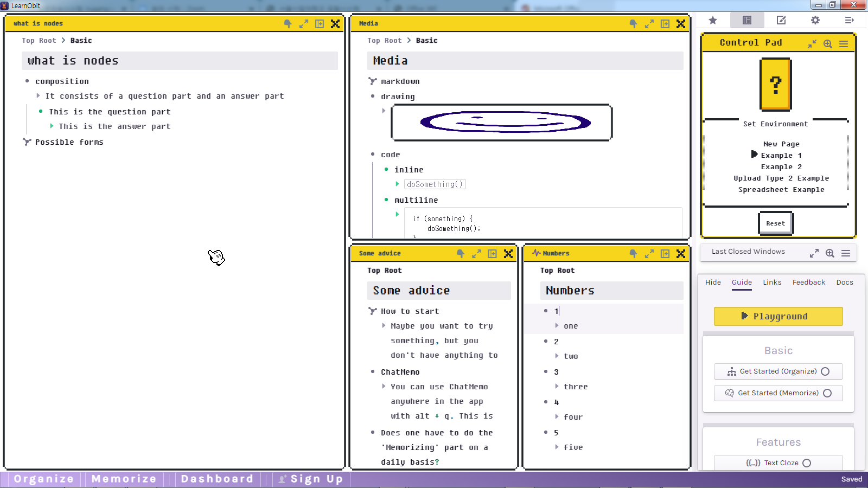Expand the Numbers window to fullscreen
This screenshot has width=868, height=488.
point(649,254)
